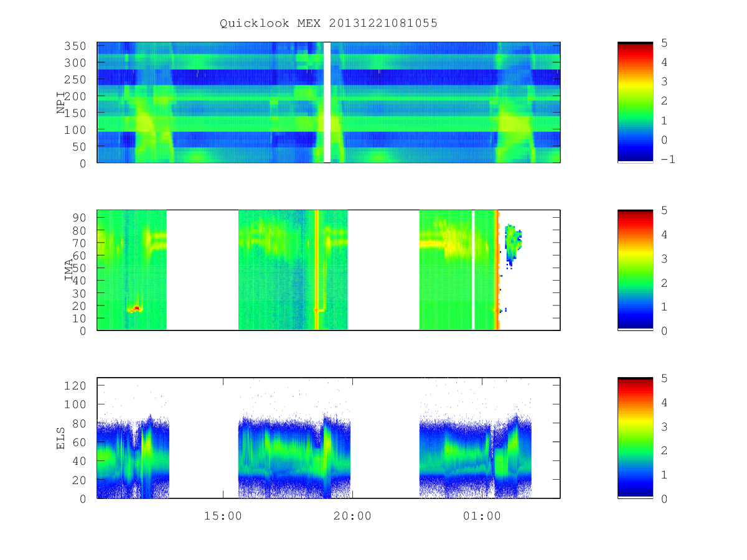
Task: Select the 15:00 time tick label
Action: pyautogui.click(x=223, y=516)
